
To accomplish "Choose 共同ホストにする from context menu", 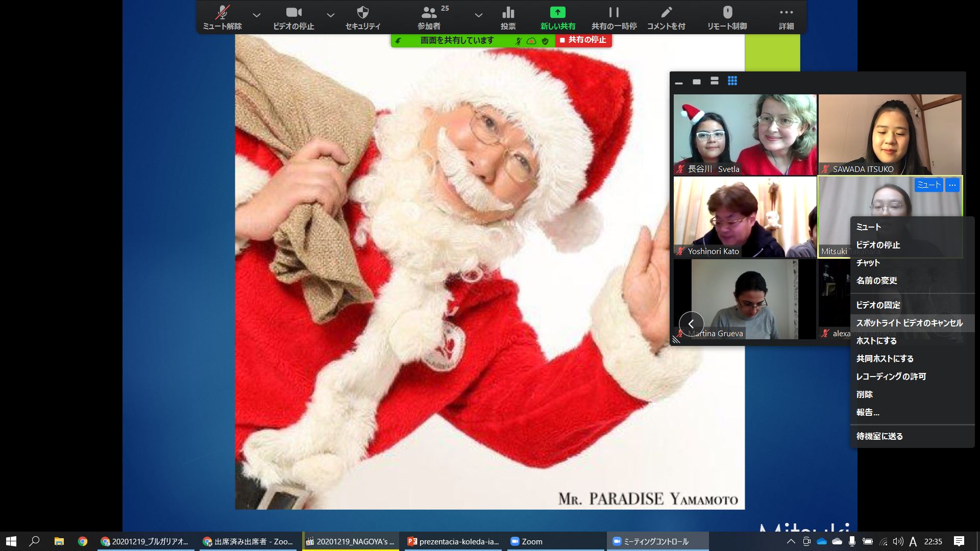I will (x=885, y=359).
